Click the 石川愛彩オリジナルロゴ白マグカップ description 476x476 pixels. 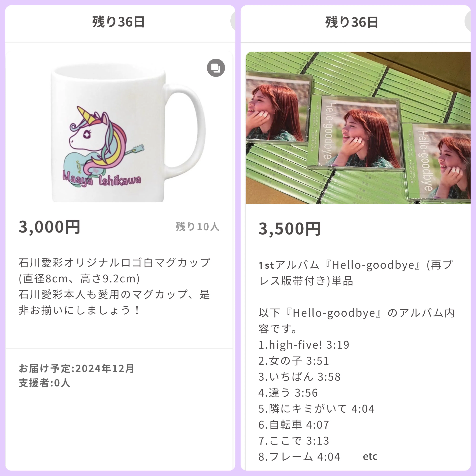pyautogui.click(x=115, y=286)
